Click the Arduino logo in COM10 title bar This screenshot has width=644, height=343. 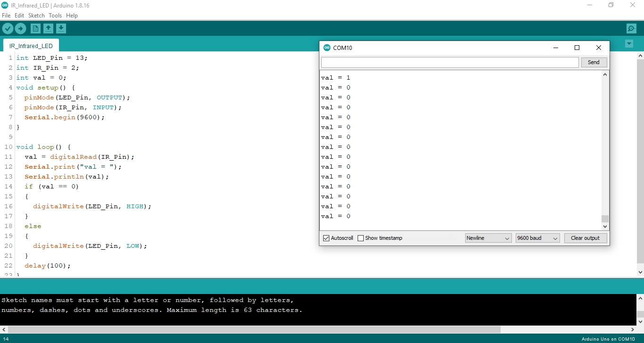pos(327,48)
